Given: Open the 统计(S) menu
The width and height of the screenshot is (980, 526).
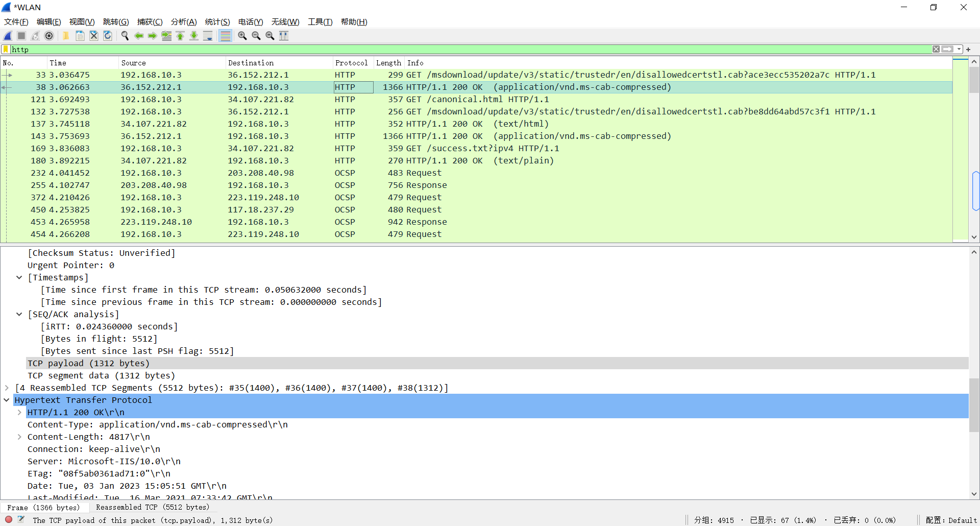Looking at the screenshot, I should pyautogui.click(x=217, y=22).
